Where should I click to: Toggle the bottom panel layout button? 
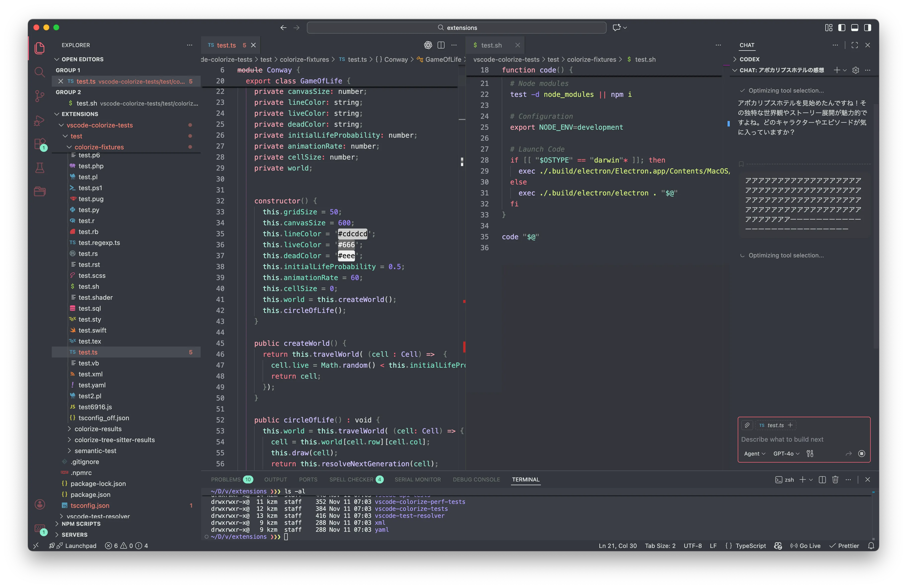coord(854,27)
